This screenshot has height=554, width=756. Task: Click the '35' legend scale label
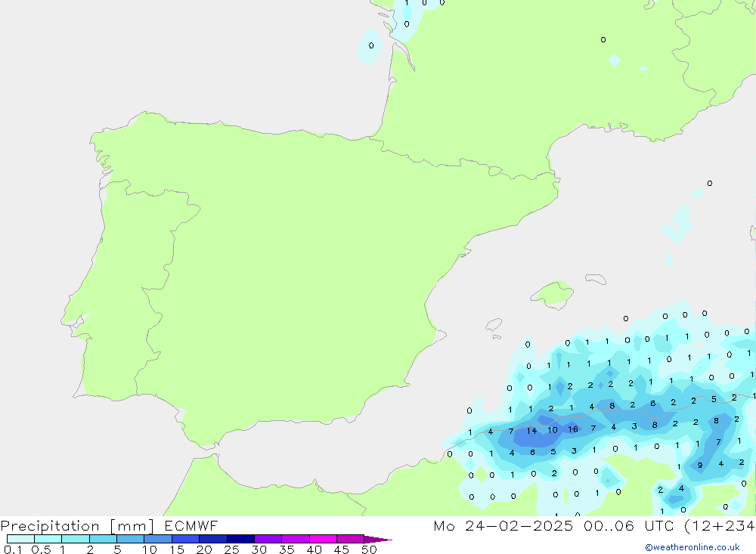point(287,549)
